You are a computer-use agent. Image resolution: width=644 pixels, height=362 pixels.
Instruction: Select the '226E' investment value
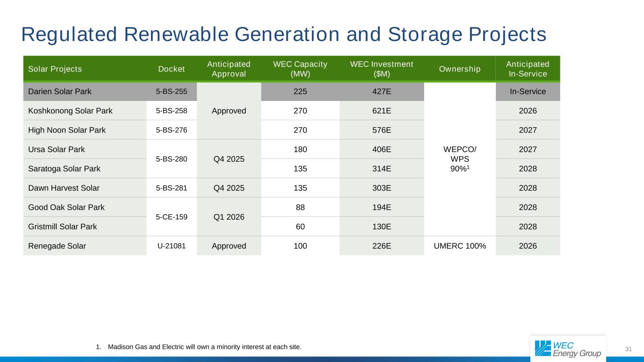pos(382,246)
